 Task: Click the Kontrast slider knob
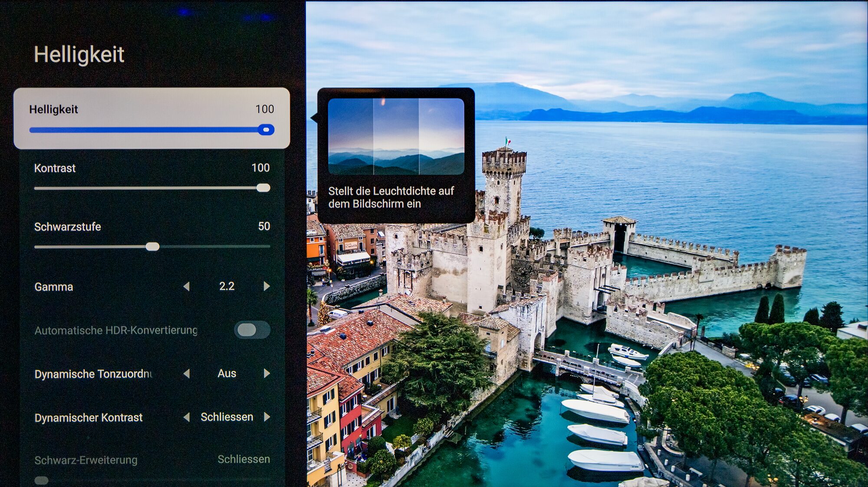coord(263,188)
